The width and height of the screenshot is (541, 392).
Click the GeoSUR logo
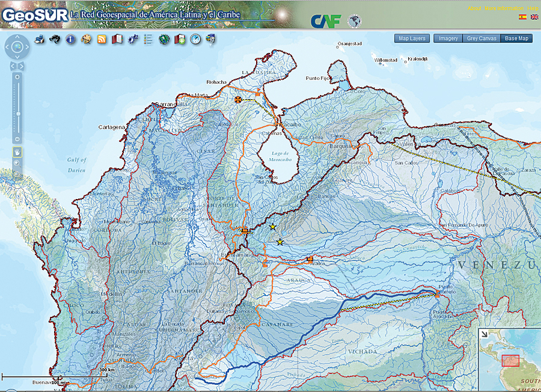click(35, 15)
